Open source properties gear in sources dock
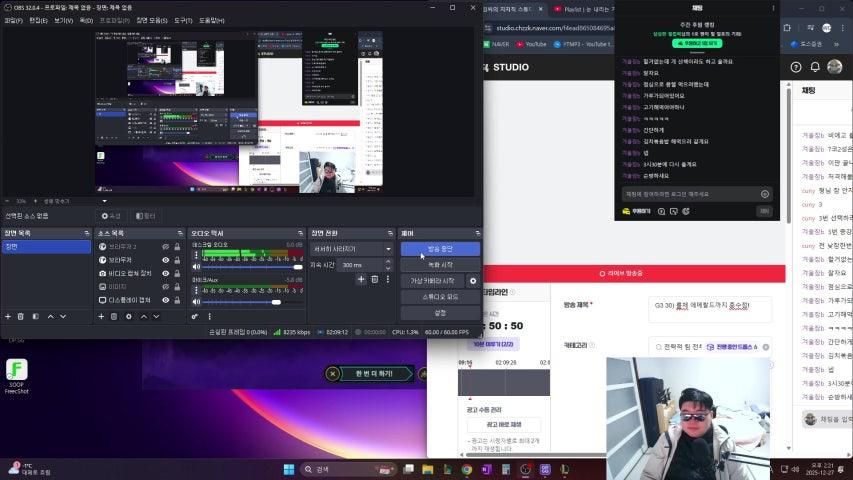 [x=128, y=316]
